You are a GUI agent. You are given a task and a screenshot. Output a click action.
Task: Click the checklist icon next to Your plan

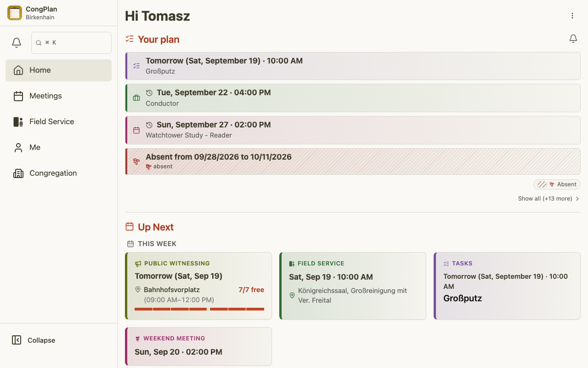coord(130,39)
